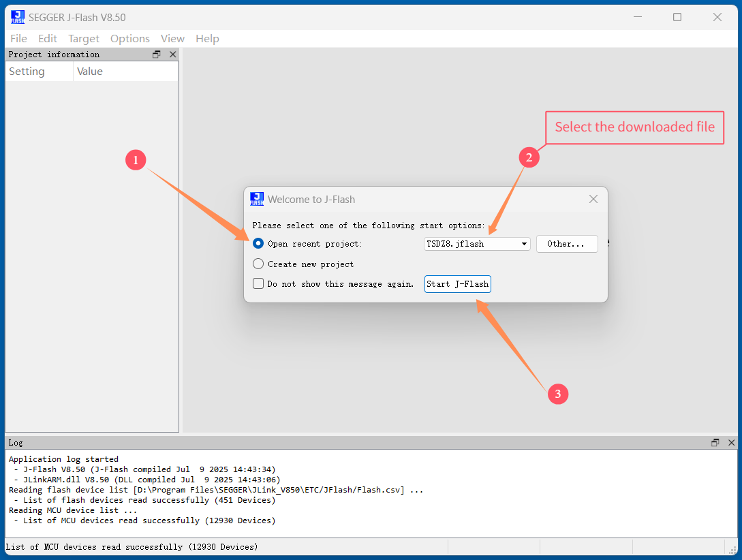Click the Value column header

tap(126, 72)
